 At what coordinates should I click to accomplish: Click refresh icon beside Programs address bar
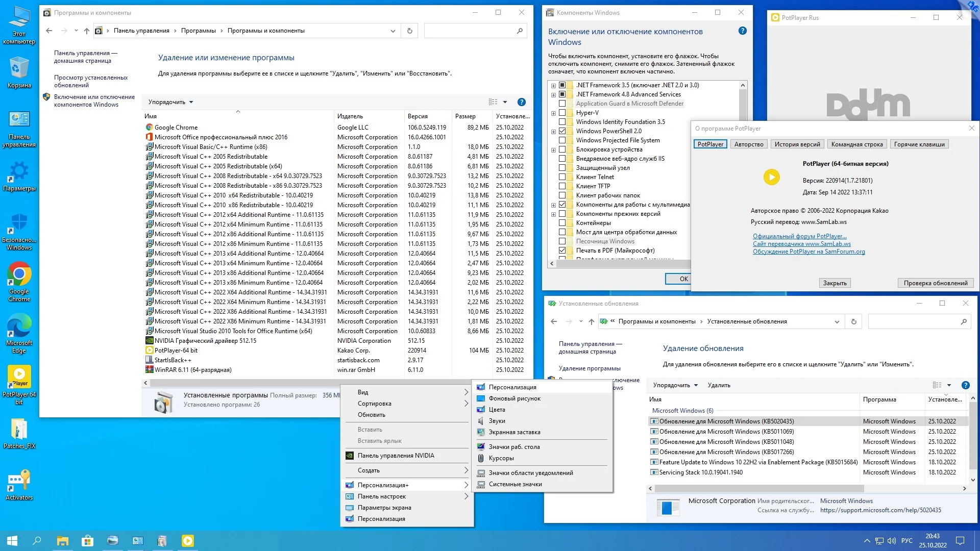tap(409, 31)
